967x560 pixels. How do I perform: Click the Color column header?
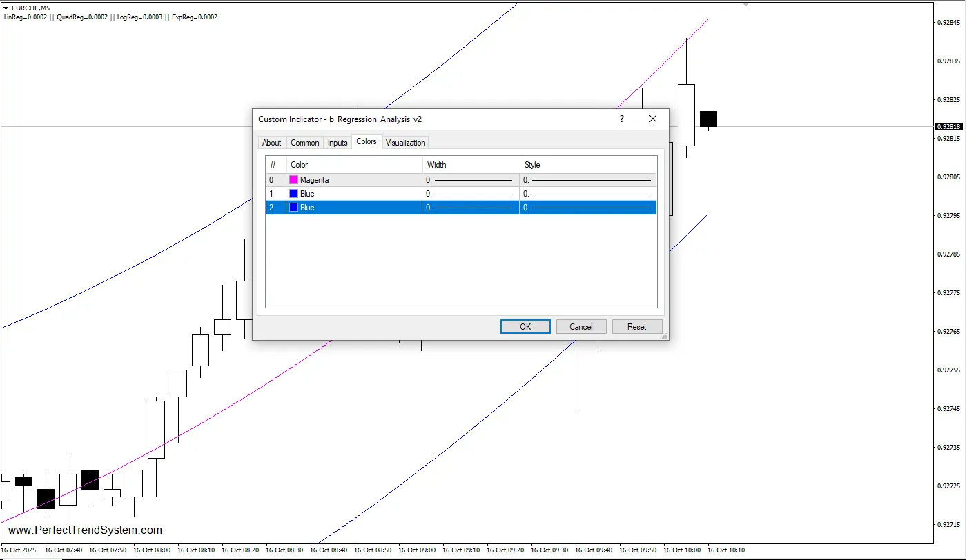tap(299, 164)
